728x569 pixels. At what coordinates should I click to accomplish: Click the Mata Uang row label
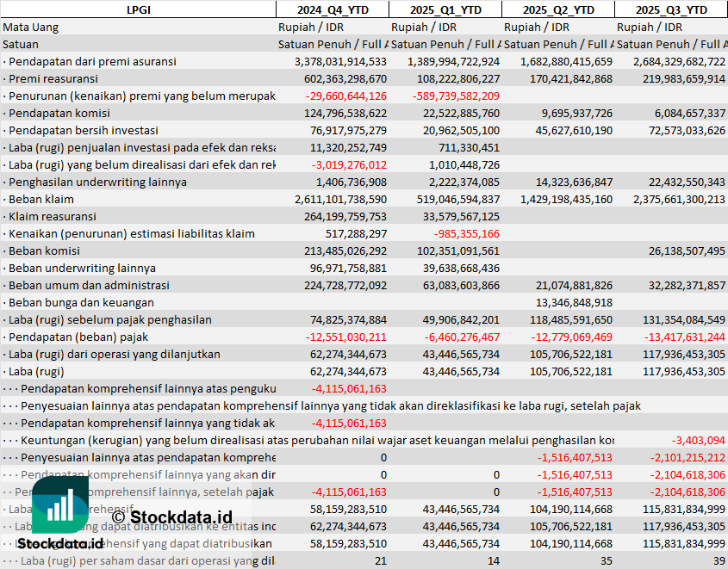coord(31,27)
